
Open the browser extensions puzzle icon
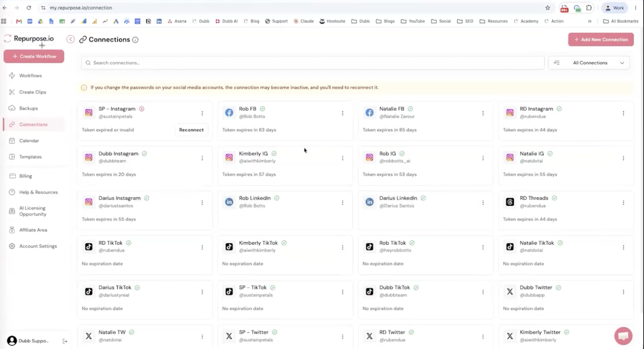[x=589, y=8]
